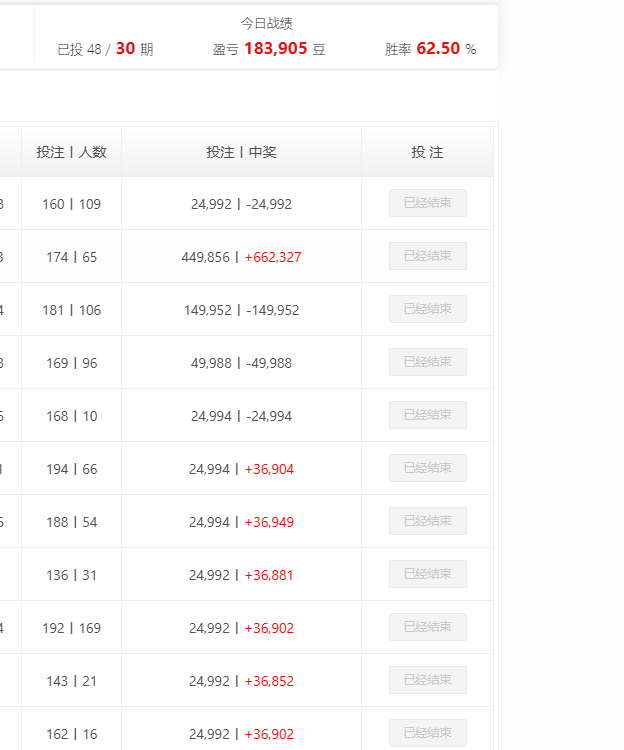Select the 投 注 column header
Screen dimensions: 624x750
(427, 152)
